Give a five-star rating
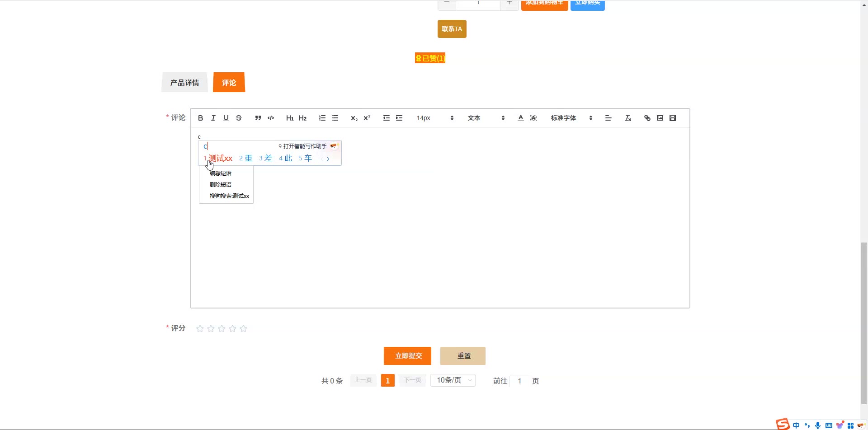 [x=243, y=328]
